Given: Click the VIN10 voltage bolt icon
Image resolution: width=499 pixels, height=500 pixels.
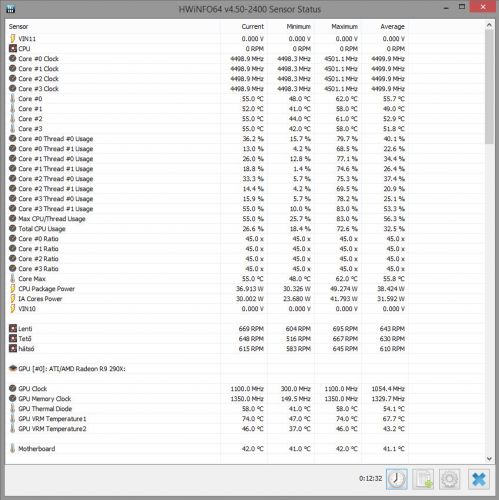Looking at the screenshot, I should pyautogui.click(x=13, y=309).
